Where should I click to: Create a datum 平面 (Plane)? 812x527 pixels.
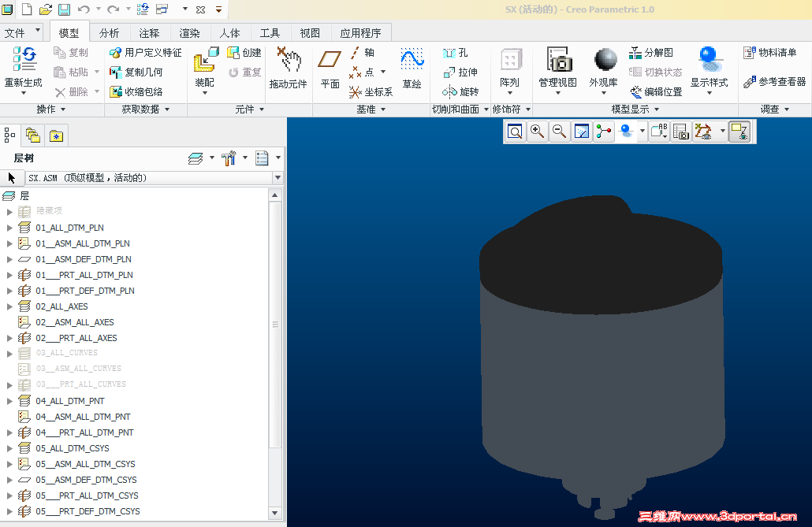330,61
